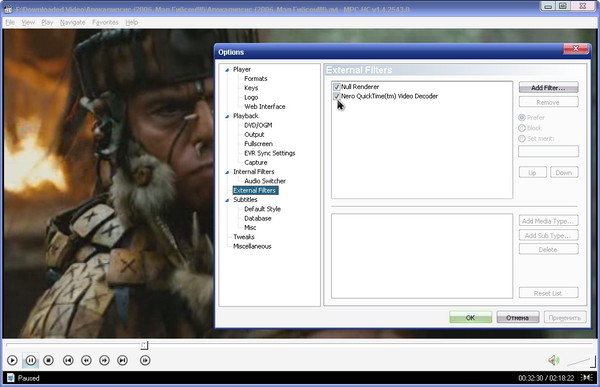Open EVR Sync Settings page

tap(270, 153)
